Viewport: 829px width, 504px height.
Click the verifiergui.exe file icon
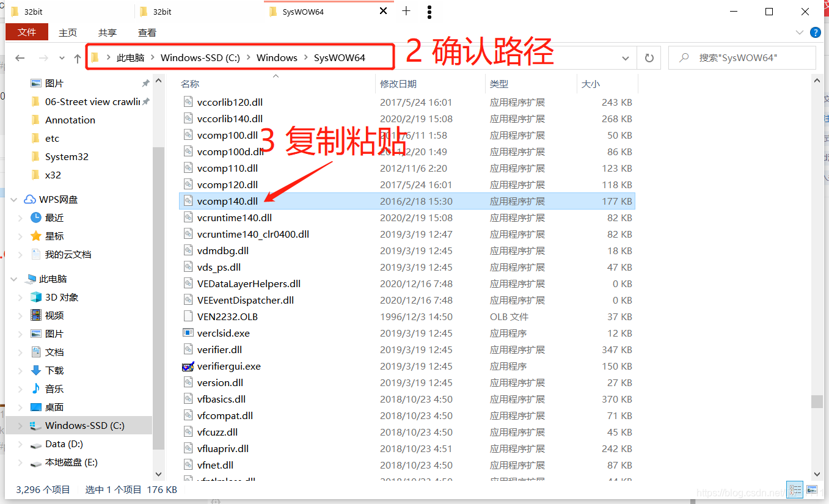(x=188, y=366)
